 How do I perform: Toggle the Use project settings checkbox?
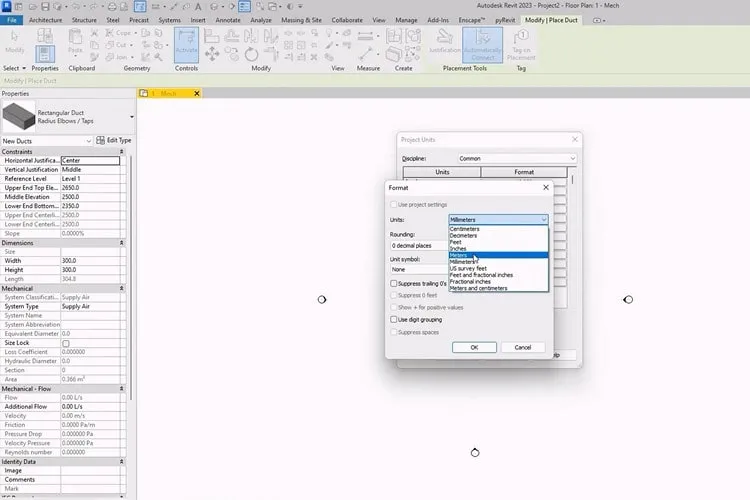394,204
